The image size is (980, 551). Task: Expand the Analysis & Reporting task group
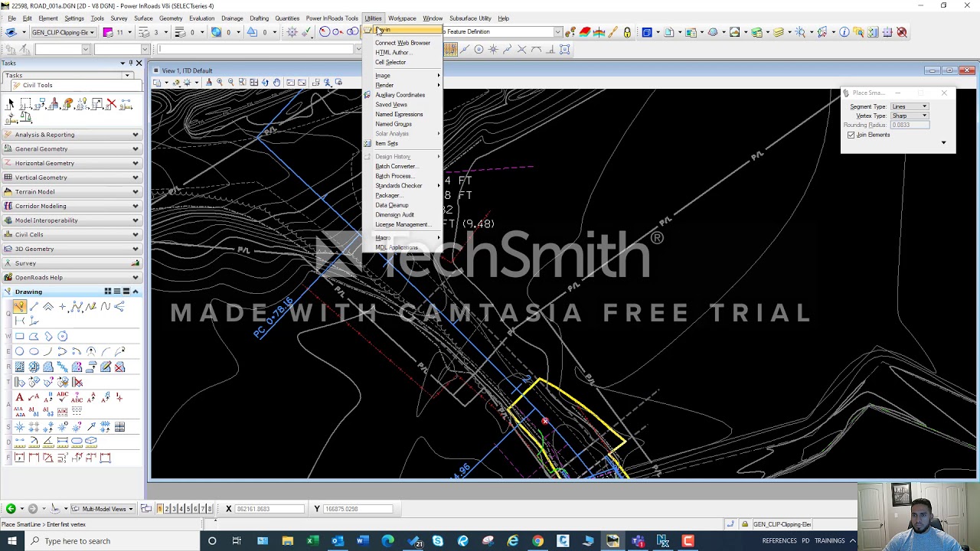click(x=70, y=135)
